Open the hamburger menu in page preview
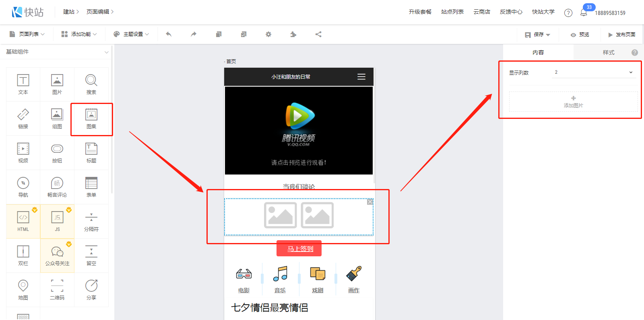This screenshot has width=644, height=320. [x=361, y=77]
